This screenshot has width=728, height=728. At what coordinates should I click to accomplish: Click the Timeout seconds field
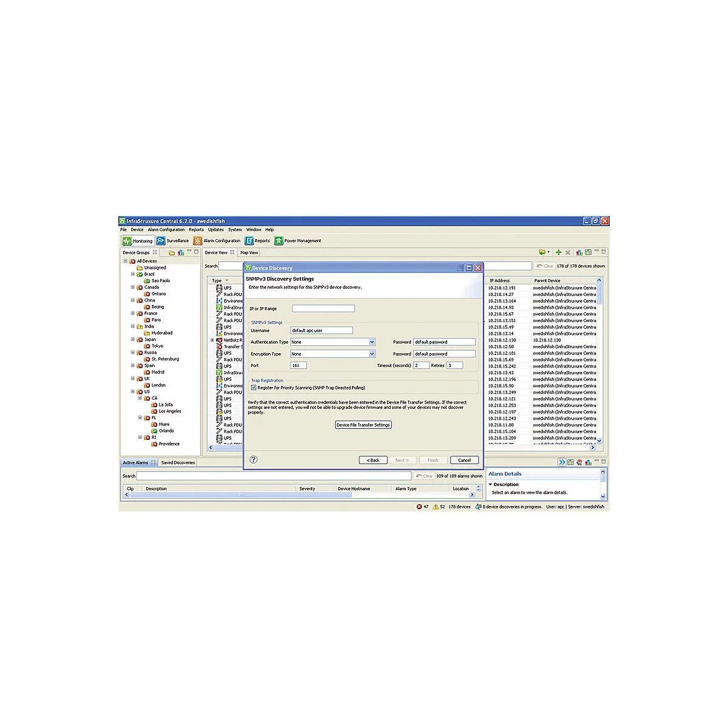(422, 365)
